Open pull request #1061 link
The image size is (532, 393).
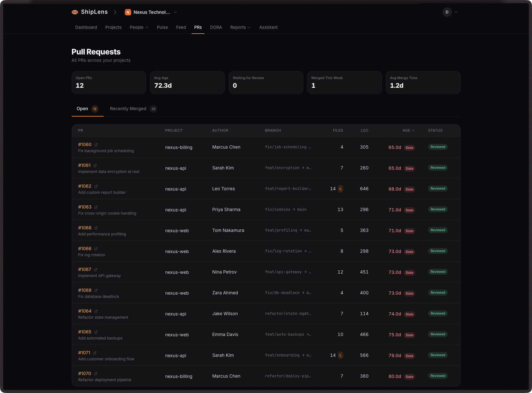coord(84,165)
